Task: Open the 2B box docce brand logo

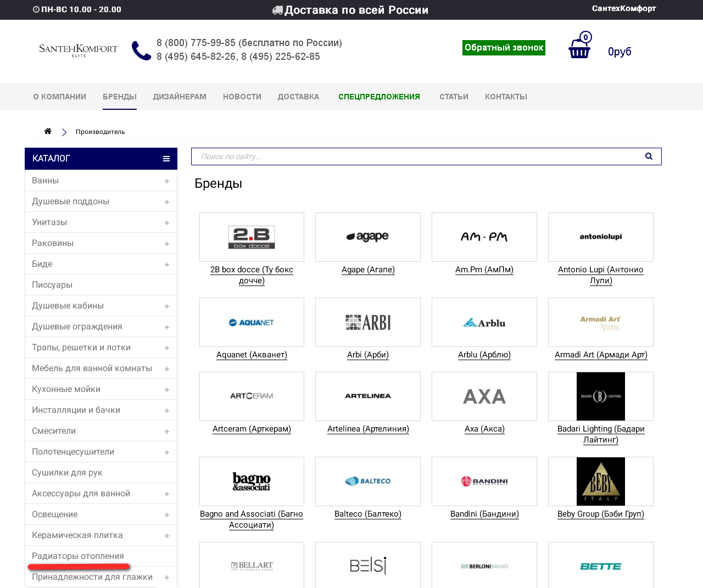Action: (252, 237)
